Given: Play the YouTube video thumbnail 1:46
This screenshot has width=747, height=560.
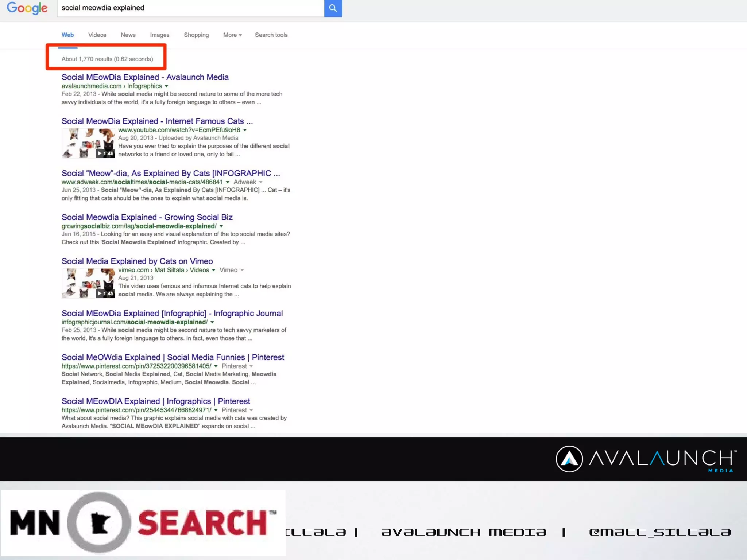Looking at the screenshot, I should 88,143.
